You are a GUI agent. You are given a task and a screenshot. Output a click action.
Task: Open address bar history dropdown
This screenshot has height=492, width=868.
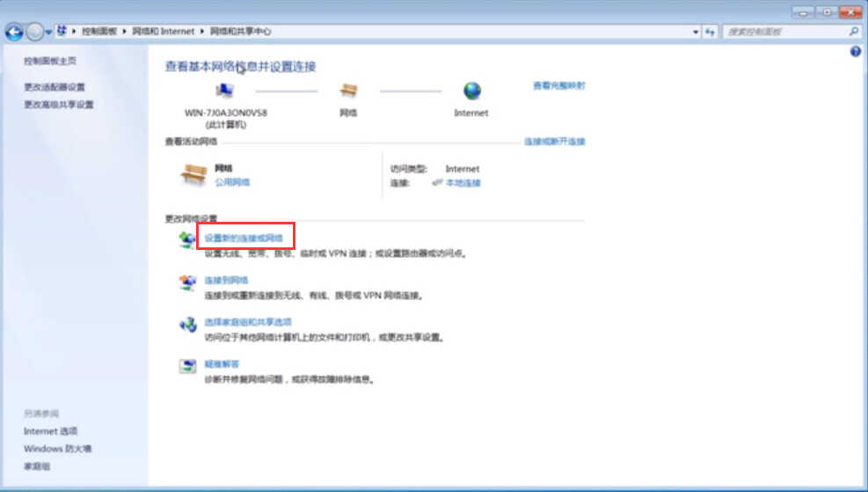[x=696, y=33]
